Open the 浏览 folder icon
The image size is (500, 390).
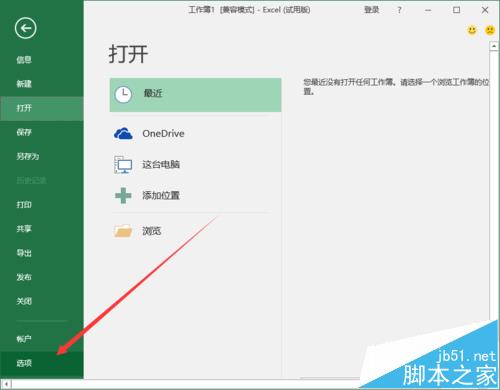[123, 231]
